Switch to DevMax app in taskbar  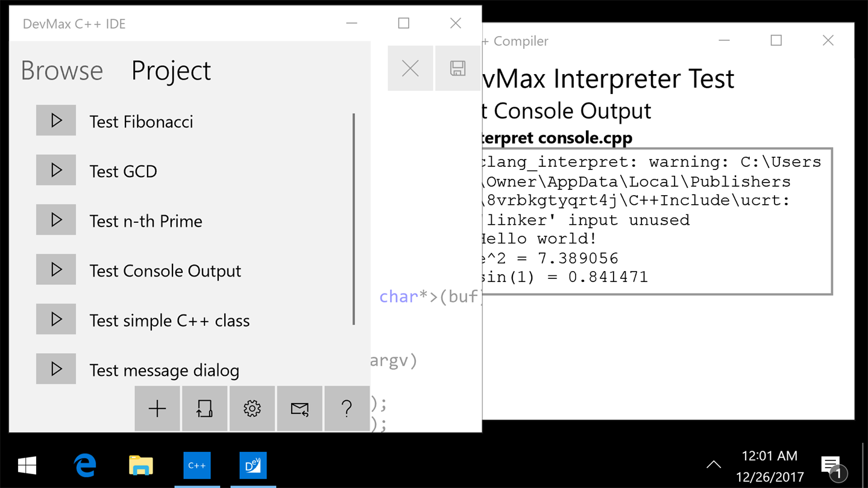click(253, 465)
